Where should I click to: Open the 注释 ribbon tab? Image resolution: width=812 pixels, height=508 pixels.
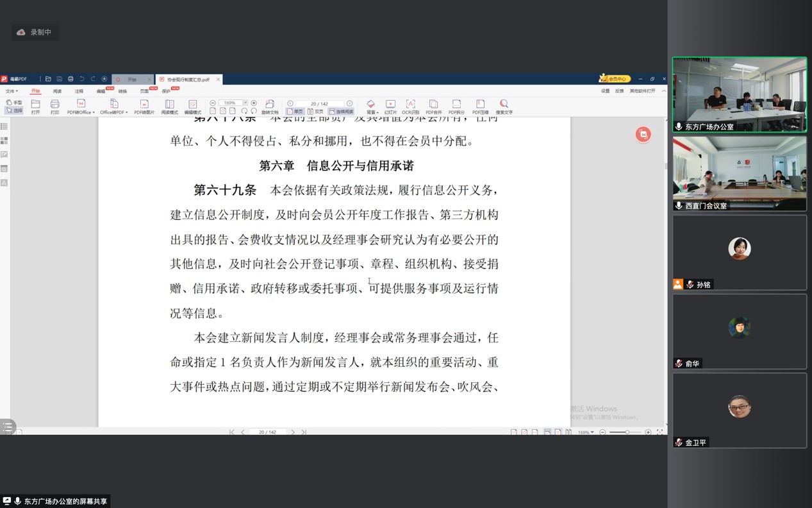(x=79, y=92)
